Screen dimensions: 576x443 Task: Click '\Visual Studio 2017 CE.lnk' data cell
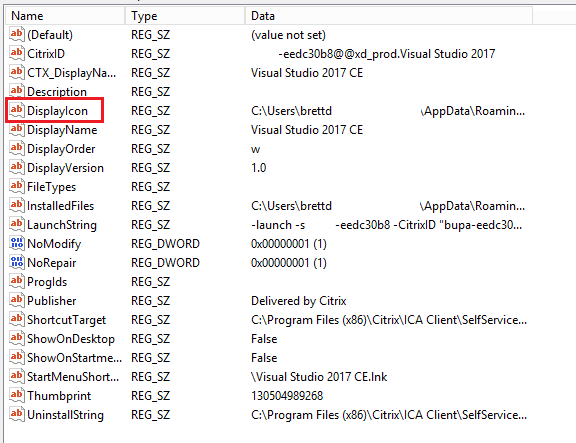point(319,377)
